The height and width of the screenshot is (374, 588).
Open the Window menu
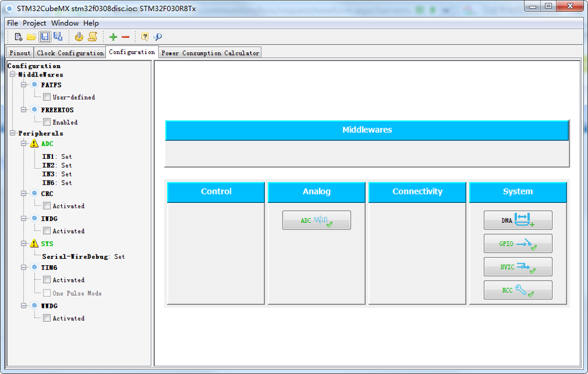pos(65,24)
